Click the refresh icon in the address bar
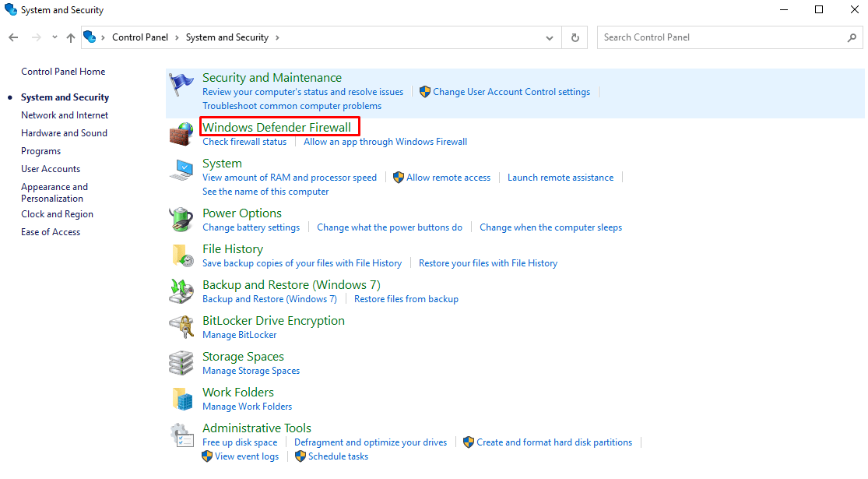This screenshot has height=479, width=868. 574,37
